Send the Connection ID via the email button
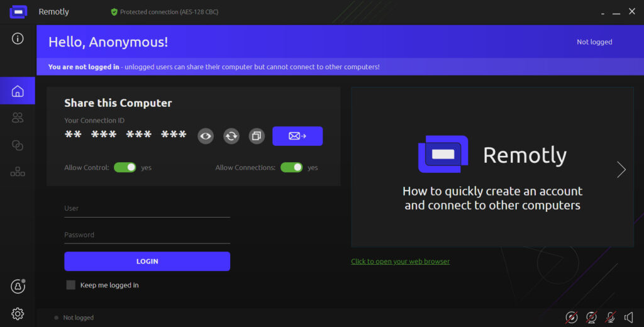The height and width of the screenshot is (327, 644). coord(297,136)
